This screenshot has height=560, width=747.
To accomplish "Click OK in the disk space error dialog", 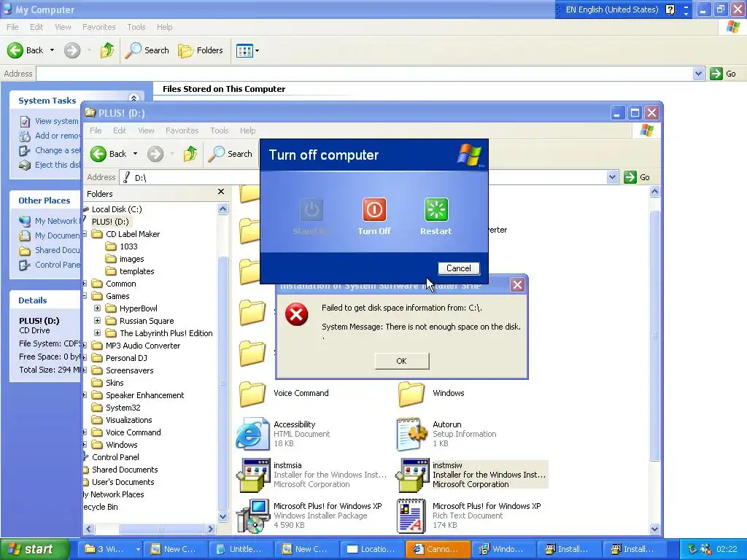I will click(402, 361).
